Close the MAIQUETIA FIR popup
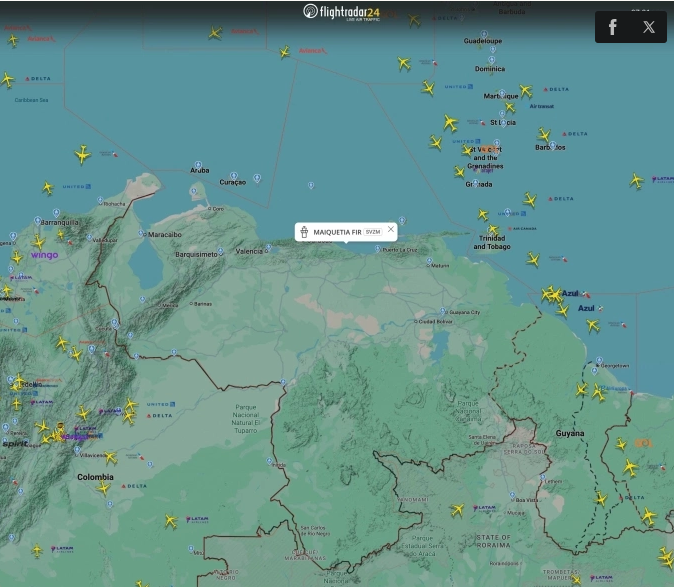Screen dimensions: 674x587 (391, 230)
